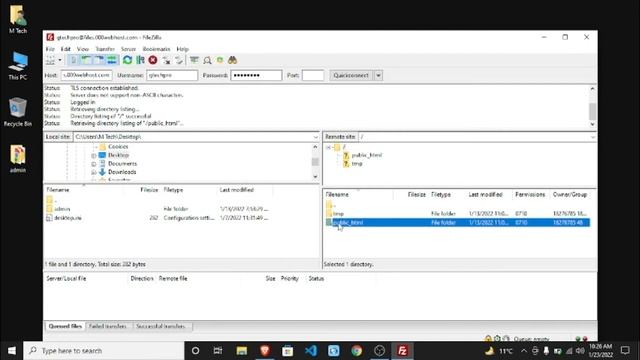Click the Port input field
The image size is (640, 360).
pos(313,75)
